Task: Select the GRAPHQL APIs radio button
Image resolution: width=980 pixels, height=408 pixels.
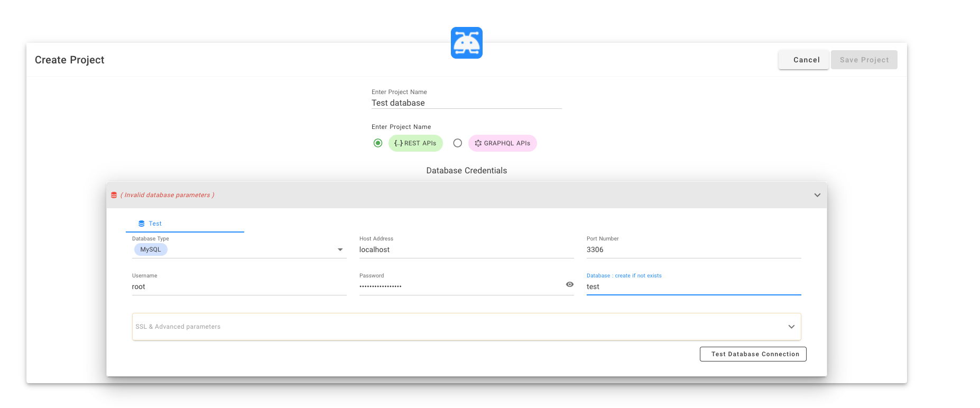Action: tap(458, 143)
